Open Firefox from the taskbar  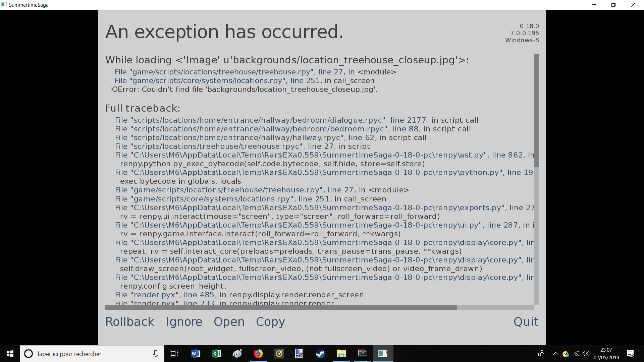click(x=258, y=354)
